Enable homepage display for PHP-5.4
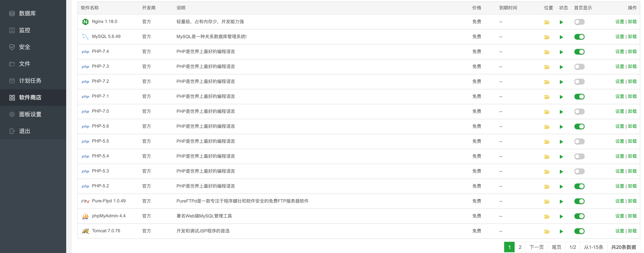644x253 pixels. [x=579, y=157]
